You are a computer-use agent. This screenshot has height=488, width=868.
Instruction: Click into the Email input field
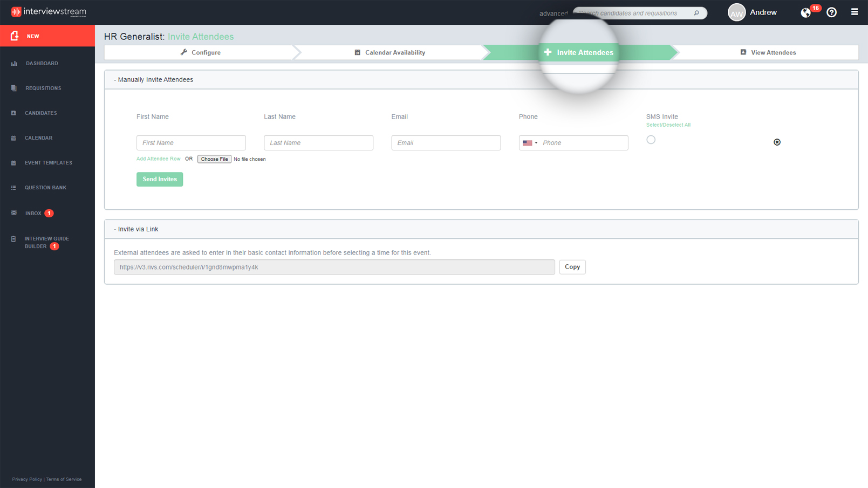pyautogui.click(x=446, y=143)
